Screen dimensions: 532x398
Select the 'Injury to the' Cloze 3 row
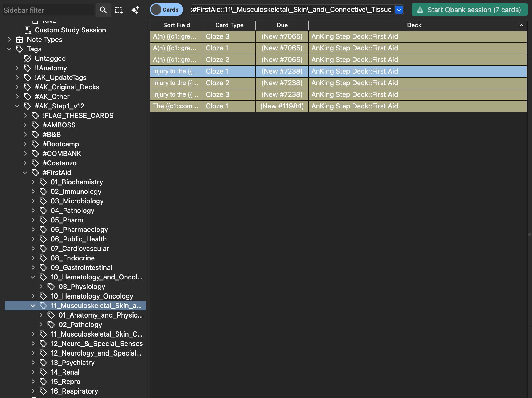(x=339, y=94)
